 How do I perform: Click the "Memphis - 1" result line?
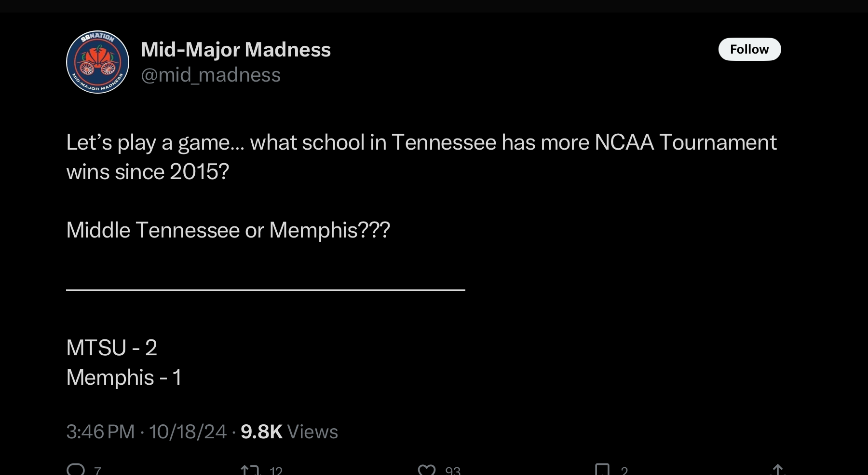tap(124, 377)
